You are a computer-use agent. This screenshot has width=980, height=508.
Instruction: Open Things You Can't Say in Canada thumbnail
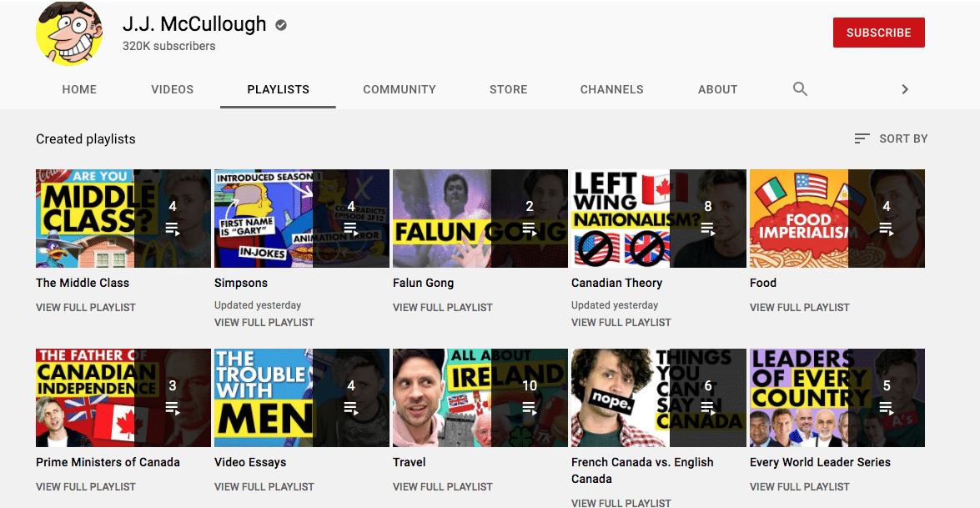pyautogui.click(x=659, y=397)
